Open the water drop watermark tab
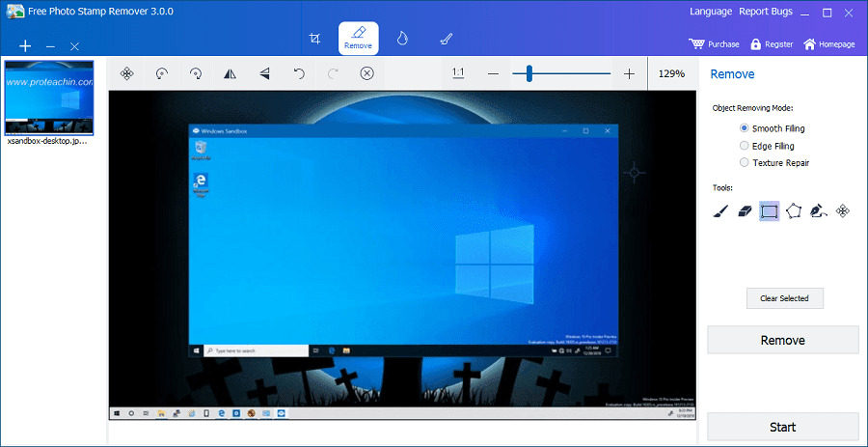868x447 pixels. 402,39
